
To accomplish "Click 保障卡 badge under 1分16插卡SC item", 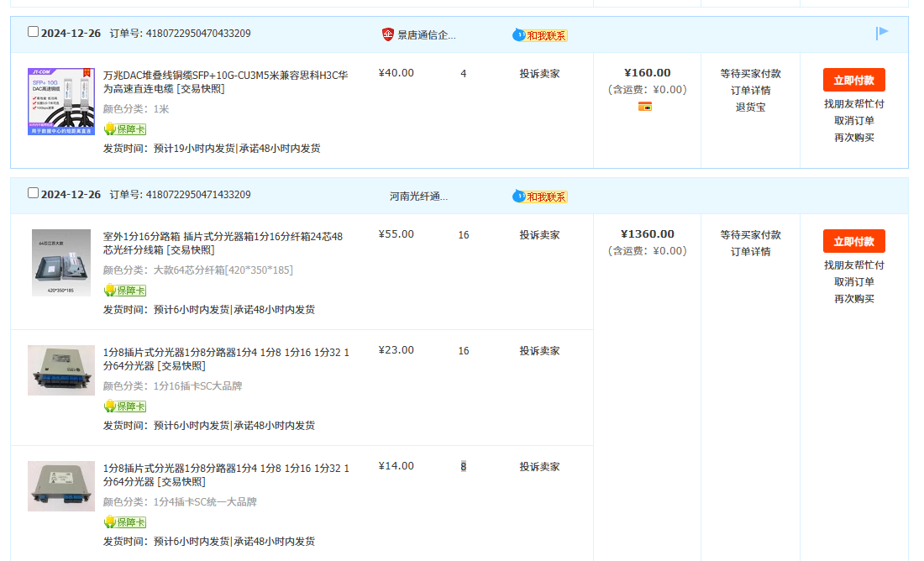I will pos(124,406).
